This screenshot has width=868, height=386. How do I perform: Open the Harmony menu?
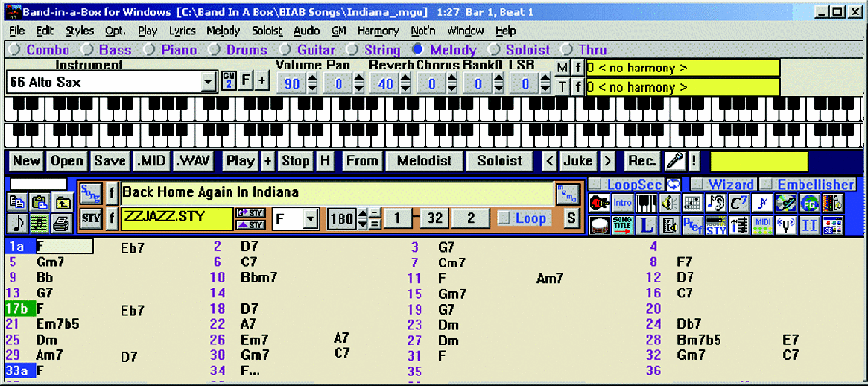coord(377,31)
